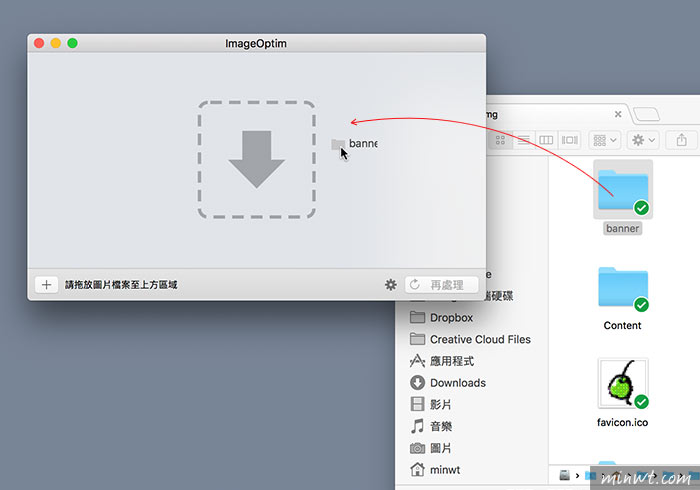Viewport: 700px width, 490px height.
Task: Switch Finder to cover flow view
Action: 570,140
